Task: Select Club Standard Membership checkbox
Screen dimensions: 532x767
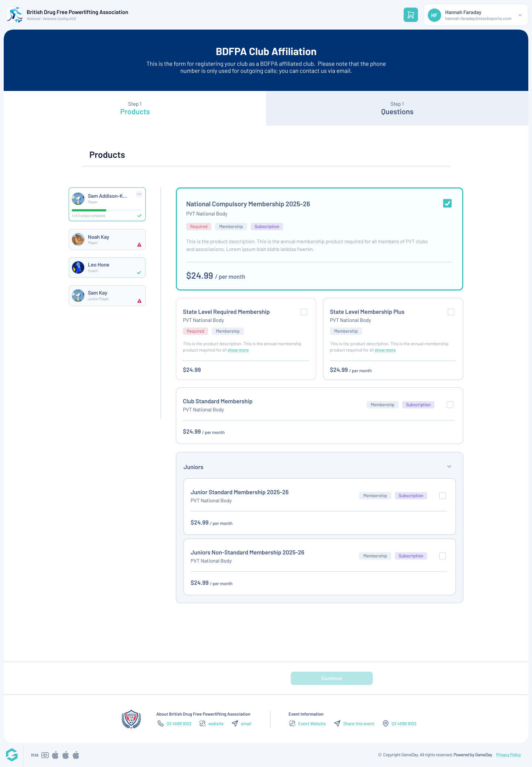Action: 450,405
